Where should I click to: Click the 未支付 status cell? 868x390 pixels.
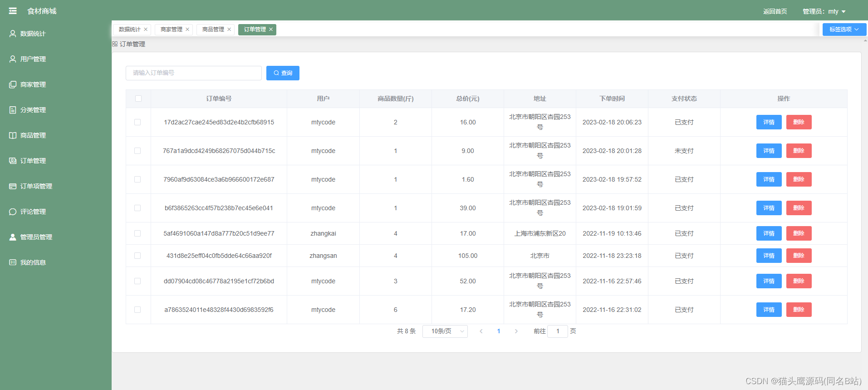[x=684, y=151]
